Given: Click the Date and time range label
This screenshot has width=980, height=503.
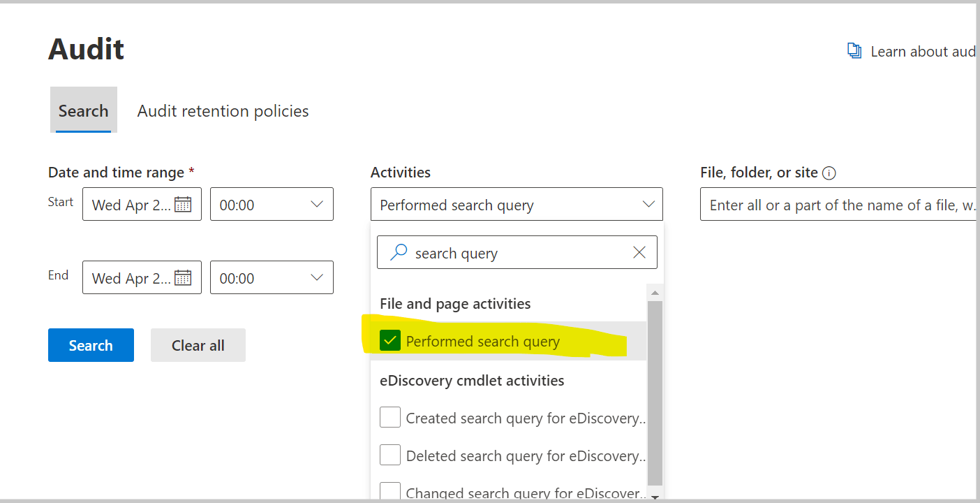Looking at the screenshot, I should coord(116,173).
